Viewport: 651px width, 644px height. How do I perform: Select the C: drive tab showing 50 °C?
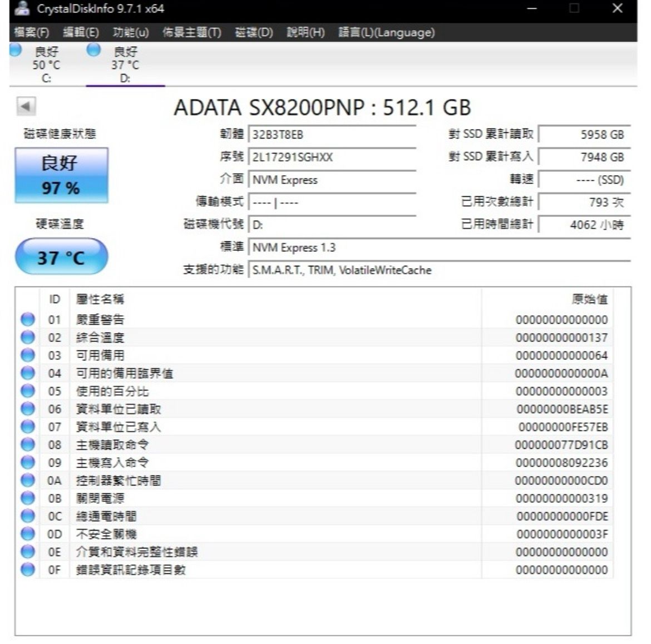[x=47, y=65]
